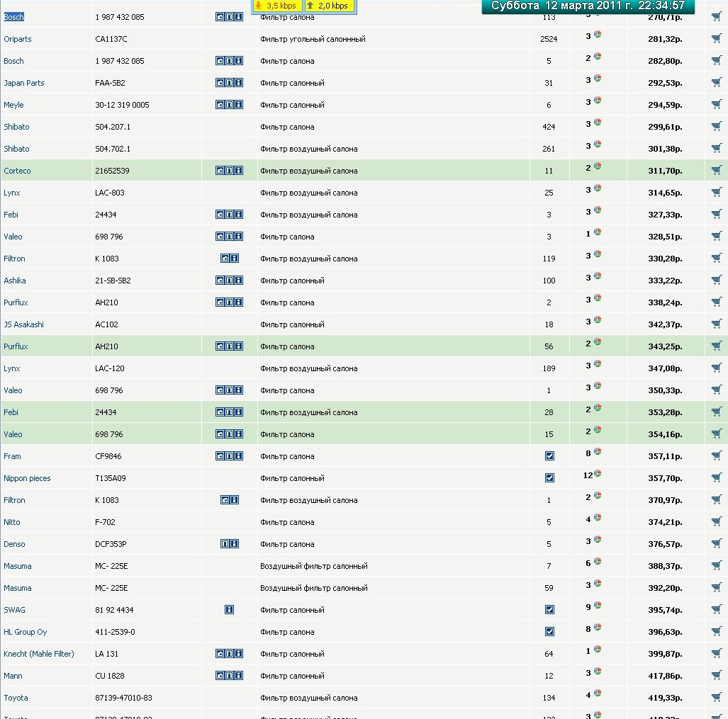The width and height of the screenshot is (728, 719).
Task: Click the JS Asakashi brand link
Action: 23,324
